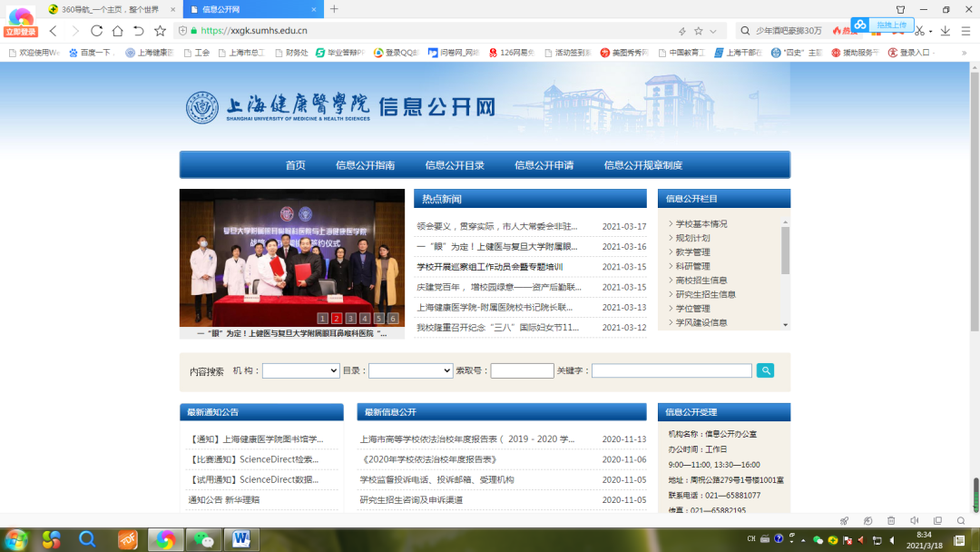Show hidden system tray icons arrow
Screen dimensions: 980x552
[803, 541]
